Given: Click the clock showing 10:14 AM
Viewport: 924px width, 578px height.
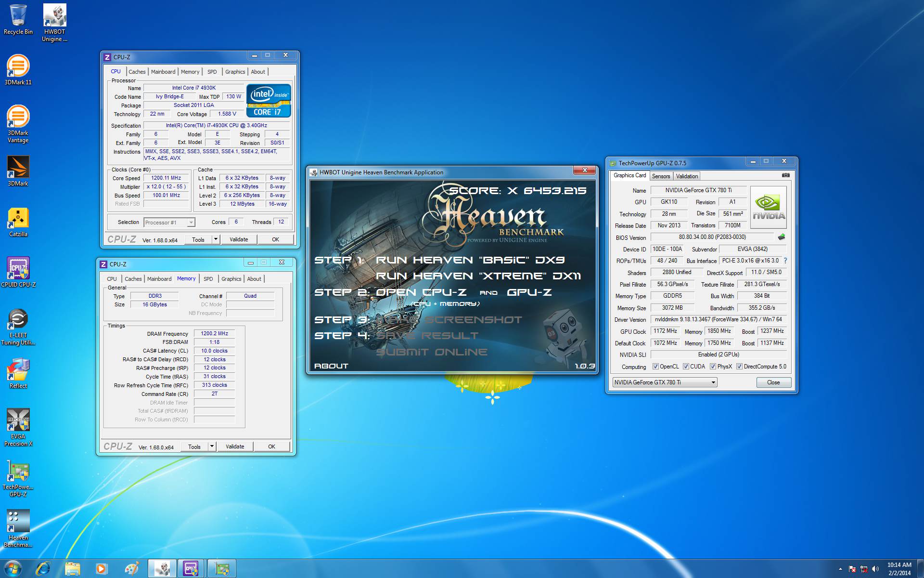Looking at the screenshot, I should (899, 565).
